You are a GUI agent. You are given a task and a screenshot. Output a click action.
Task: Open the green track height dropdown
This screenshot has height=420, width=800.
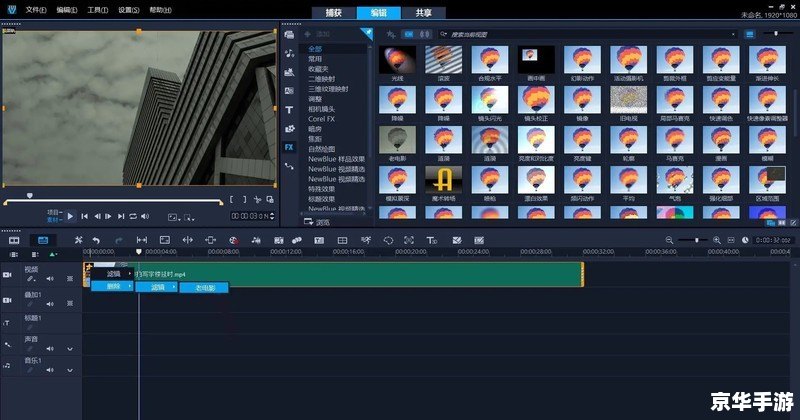click(x=53, y=254)
